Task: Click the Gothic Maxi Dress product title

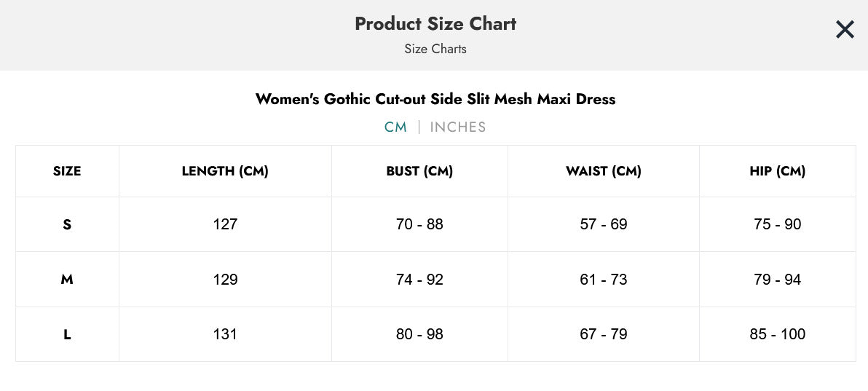Action: coord(435,100)
